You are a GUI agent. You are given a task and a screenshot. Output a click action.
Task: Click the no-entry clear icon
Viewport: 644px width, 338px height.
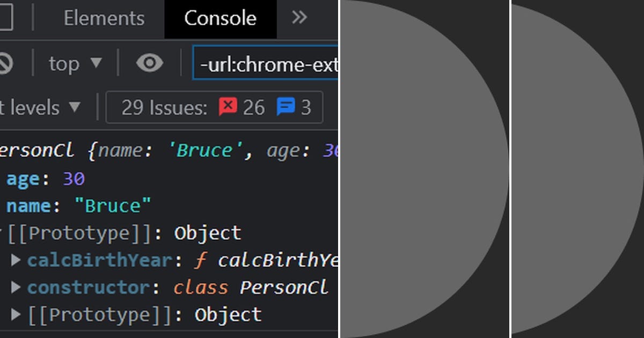pyautogui.click(x=4, y=63)
